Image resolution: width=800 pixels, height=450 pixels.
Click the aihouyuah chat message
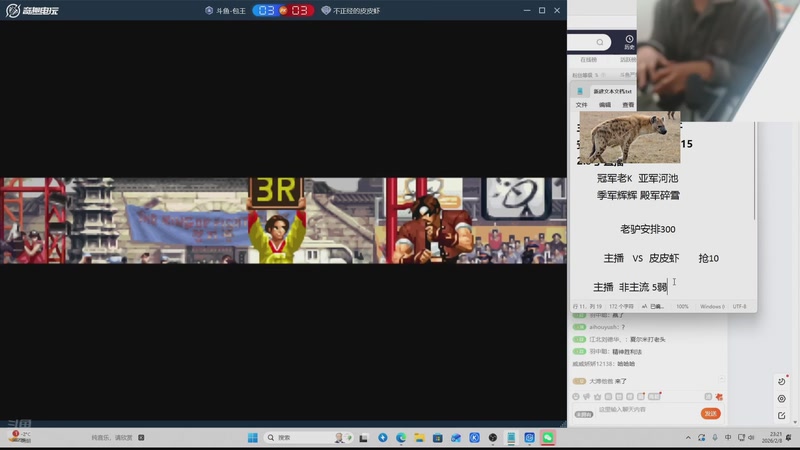(599, 327)
